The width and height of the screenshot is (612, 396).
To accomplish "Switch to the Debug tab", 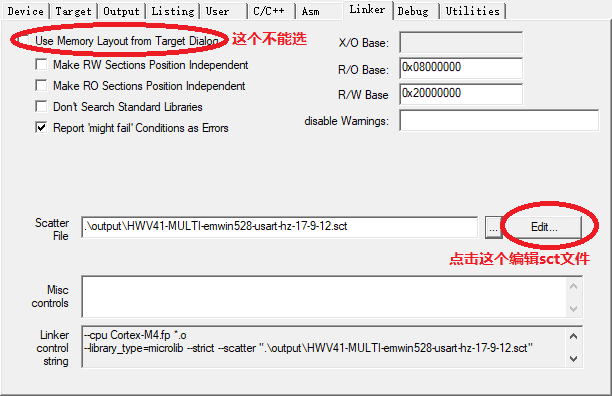I will click(416, 11).
